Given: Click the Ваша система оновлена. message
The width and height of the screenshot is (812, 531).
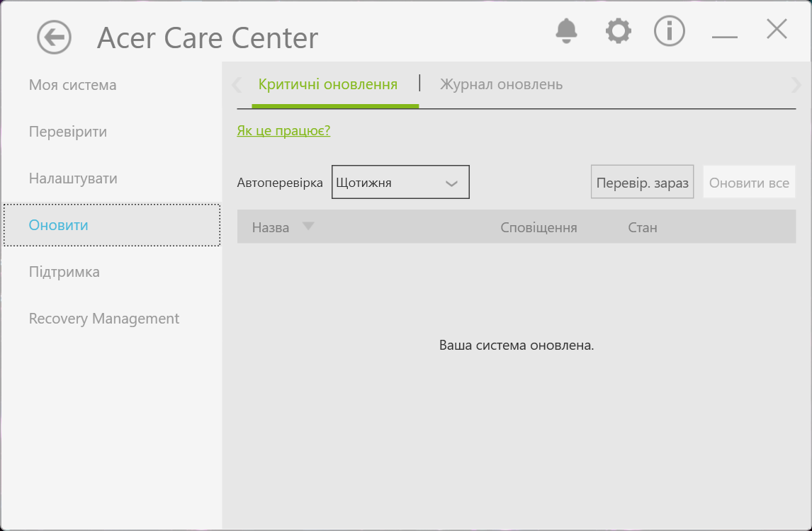Looking at the screenshot, I should [517, 346].
